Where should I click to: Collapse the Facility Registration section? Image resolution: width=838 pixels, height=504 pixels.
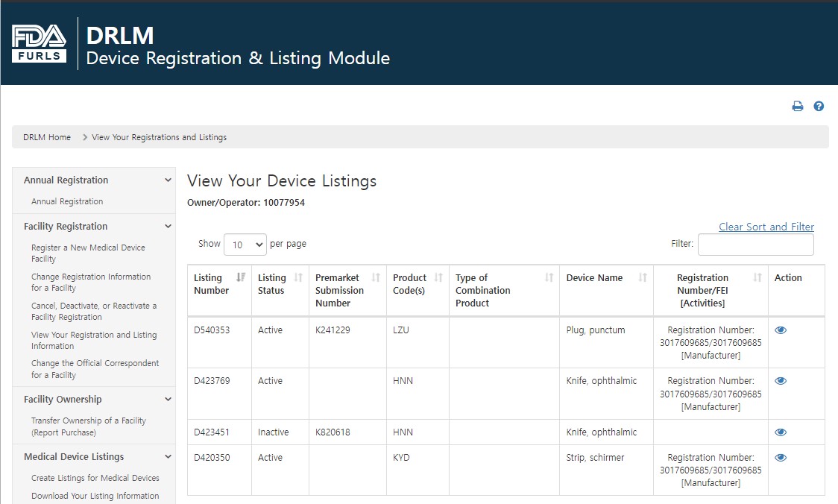tap(168, 227)
